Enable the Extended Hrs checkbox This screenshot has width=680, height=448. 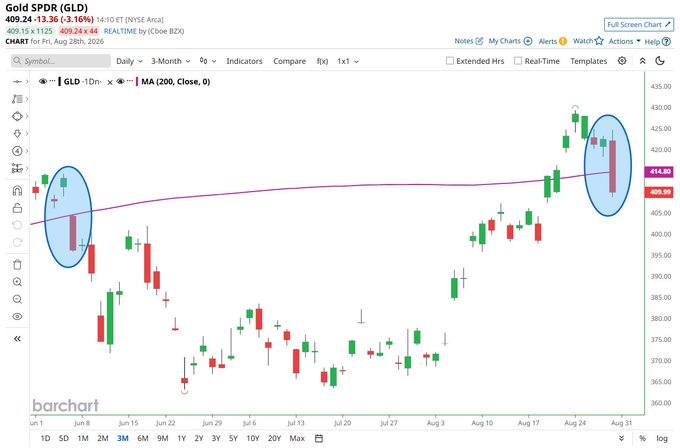tap(450, 61)
